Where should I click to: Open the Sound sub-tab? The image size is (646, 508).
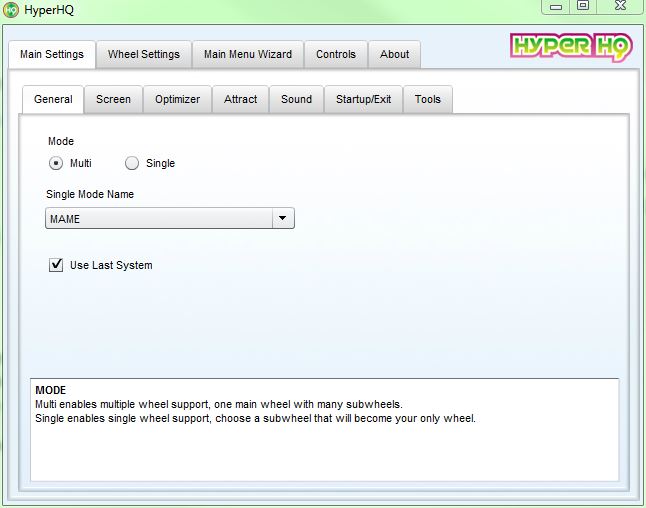pyautogui.click(x=296, y=99)
